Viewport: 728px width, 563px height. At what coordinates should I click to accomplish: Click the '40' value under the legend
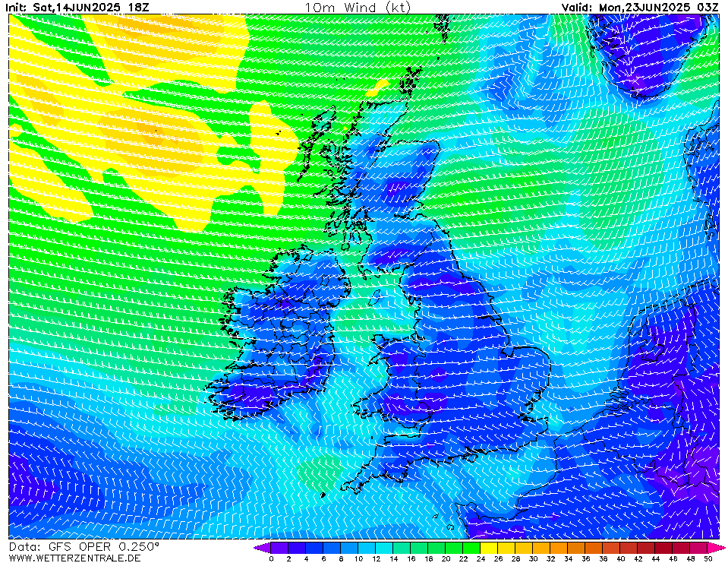[621, 558]
